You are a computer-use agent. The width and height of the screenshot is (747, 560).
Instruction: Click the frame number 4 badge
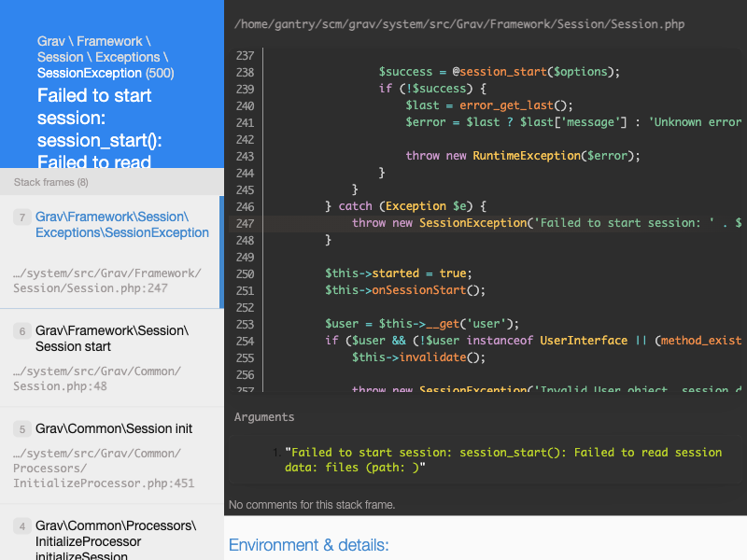[21, 526]
